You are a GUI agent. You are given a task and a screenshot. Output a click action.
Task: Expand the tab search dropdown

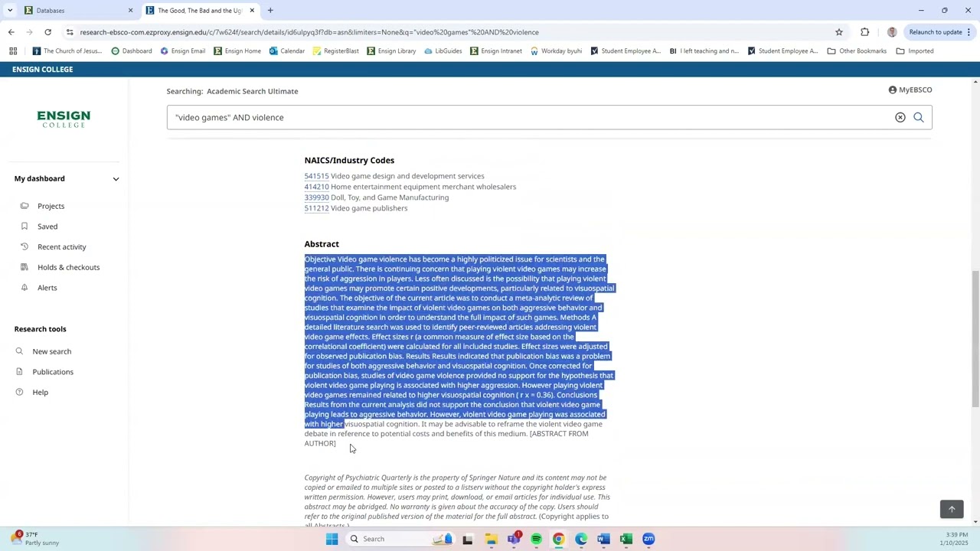(x=10, y=10)
